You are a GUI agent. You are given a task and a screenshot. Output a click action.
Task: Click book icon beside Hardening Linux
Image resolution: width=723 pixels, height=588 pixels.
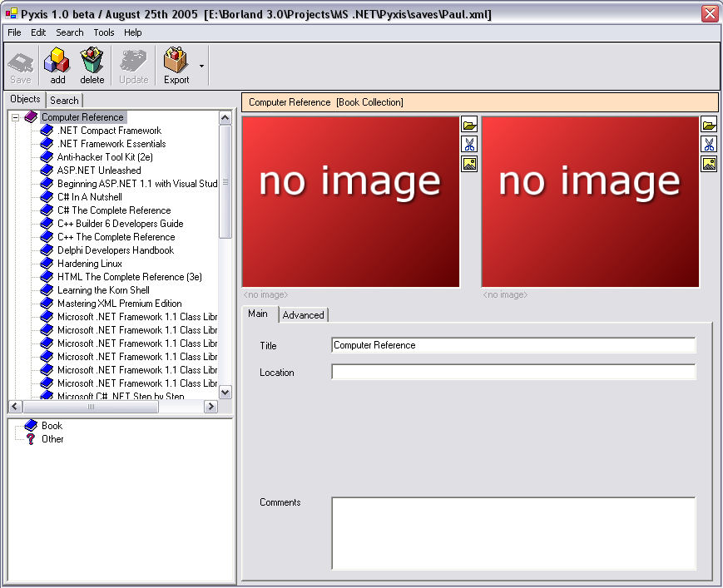(x=47, y=264)
